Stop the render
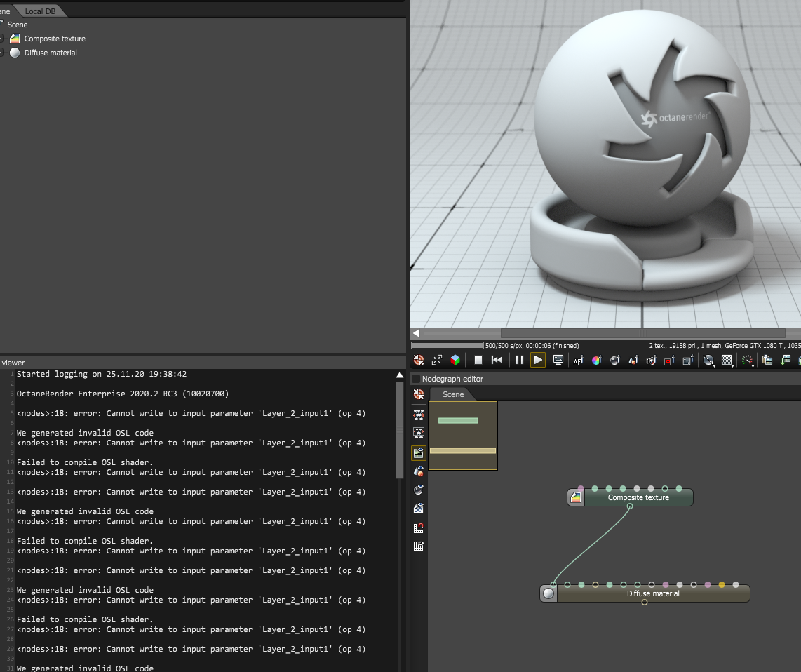This screenshot has width=801, height=672. click(478, 361)
